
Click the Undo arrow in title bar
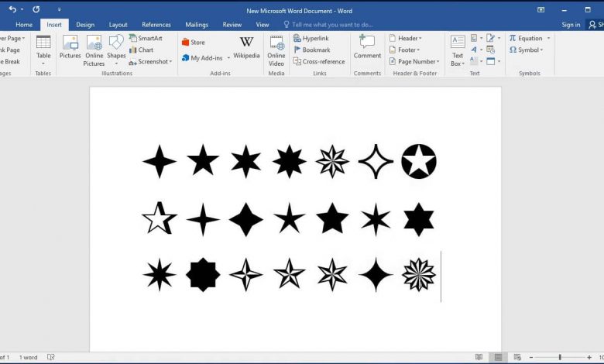pyautogui.click(x=12, y=9)
